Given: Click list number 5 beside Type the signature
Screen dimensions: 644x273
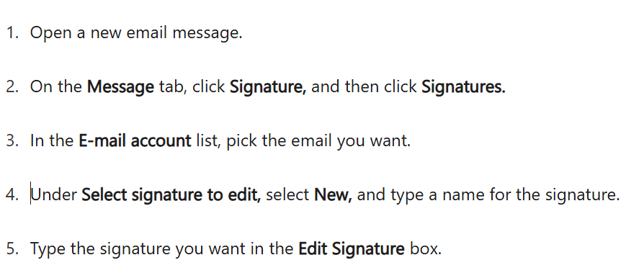Looking at the screenshot, I should pos(12,249).
